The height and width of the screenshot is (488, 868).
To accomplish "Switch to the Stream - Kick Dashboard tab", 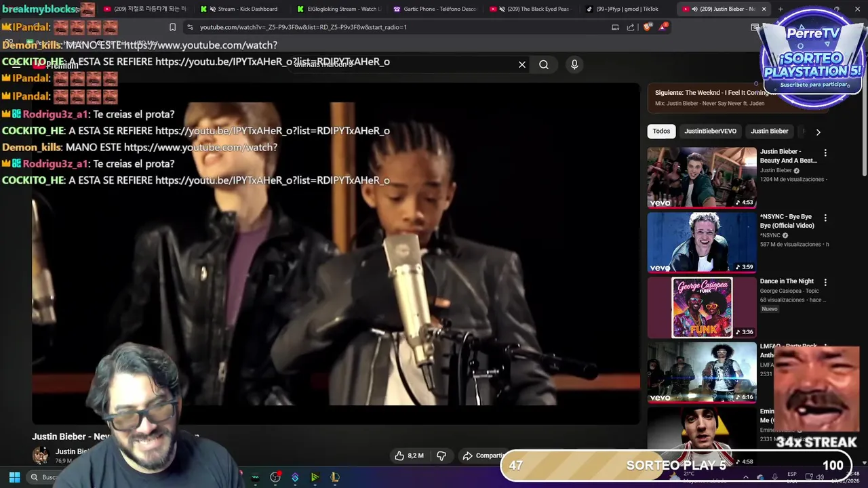I will coord(241,9).
